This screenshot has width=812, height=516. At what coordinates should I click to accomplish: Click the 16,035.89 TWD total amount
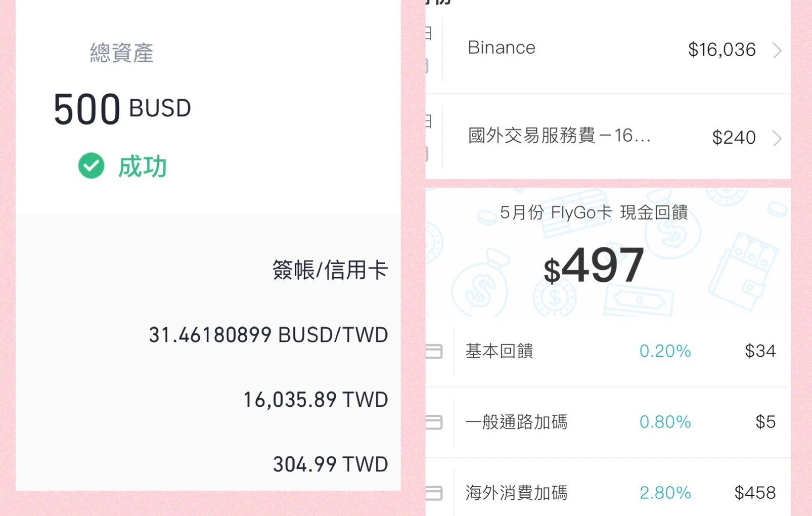[x=316, y=400]
